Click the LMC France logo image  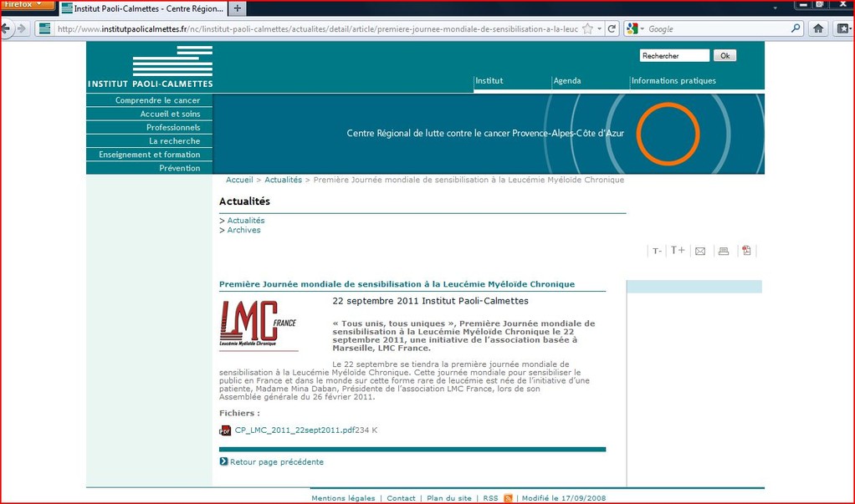click(x=259, y=325)
